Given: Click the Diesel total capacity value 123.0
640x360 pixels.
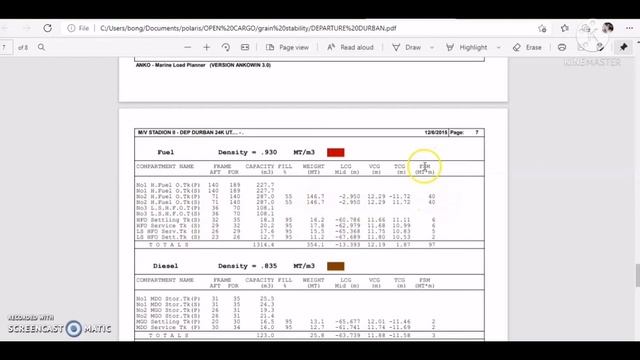Looking at the screenshot, I should pos(265,335).
